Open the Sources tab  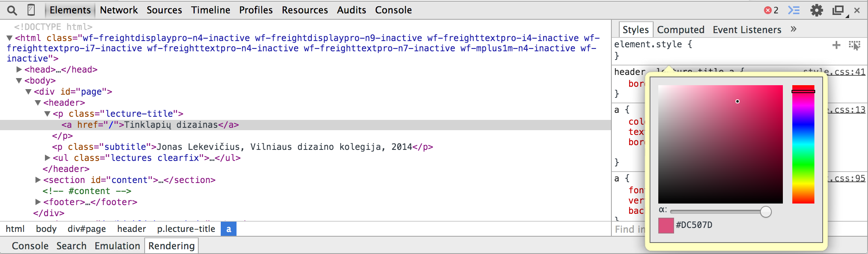click(x=164, y=10)
